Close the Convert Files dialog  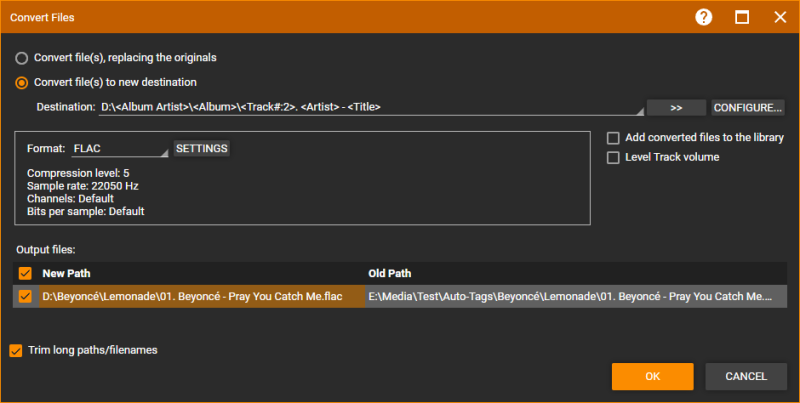pos(779,17)
